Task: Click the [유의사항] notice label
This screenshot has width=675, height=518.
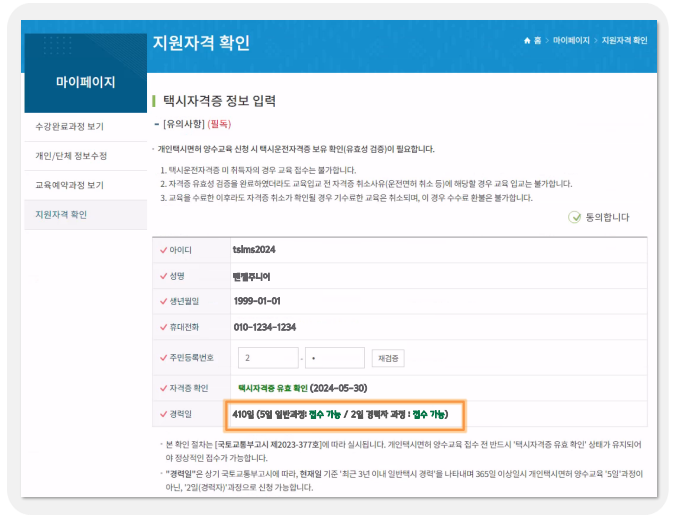Action: tap(184, 124)
